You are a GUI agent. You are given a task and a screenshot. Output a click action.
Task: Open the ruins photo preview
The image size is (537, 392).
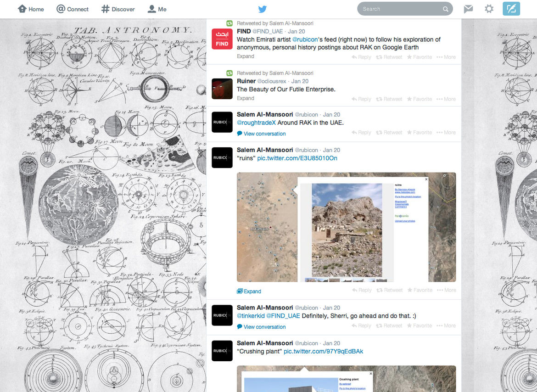click(346, 227)
